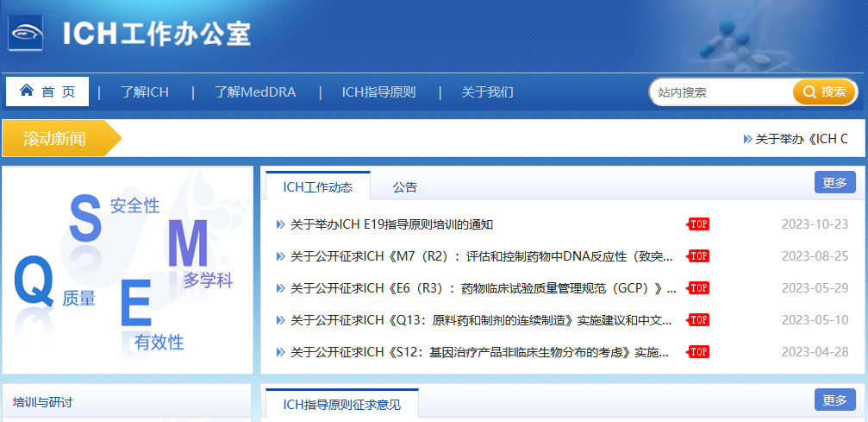The width and height of the screenshot is (868, 422).
Task: Click the TOP badge on the S12 item
Action: [x=698, y=351]
